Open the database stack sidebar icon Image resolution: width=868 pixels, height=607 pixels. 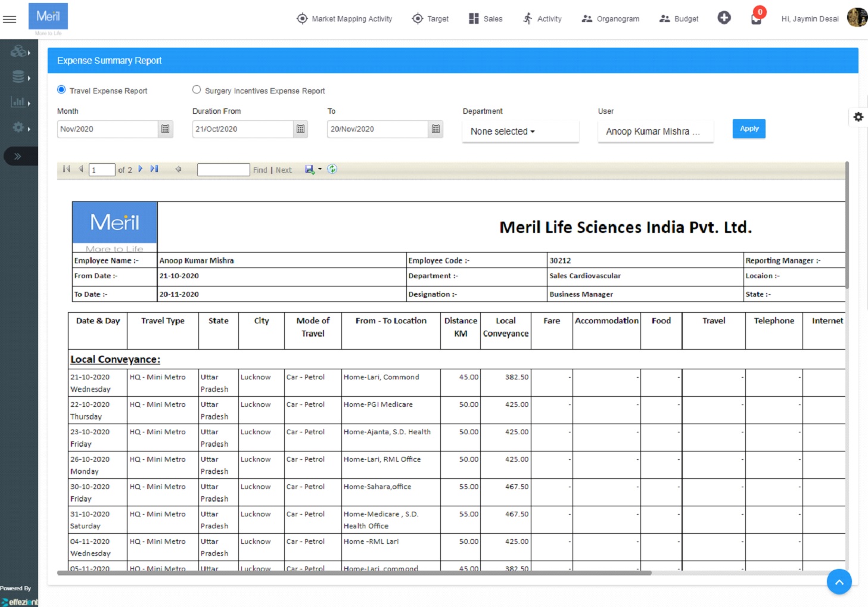click(x=20, y=77)
